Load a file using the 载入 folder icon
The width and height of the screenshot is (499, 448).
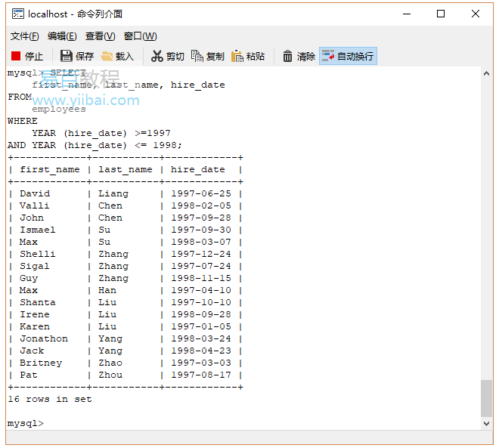(x=117, y=56)
